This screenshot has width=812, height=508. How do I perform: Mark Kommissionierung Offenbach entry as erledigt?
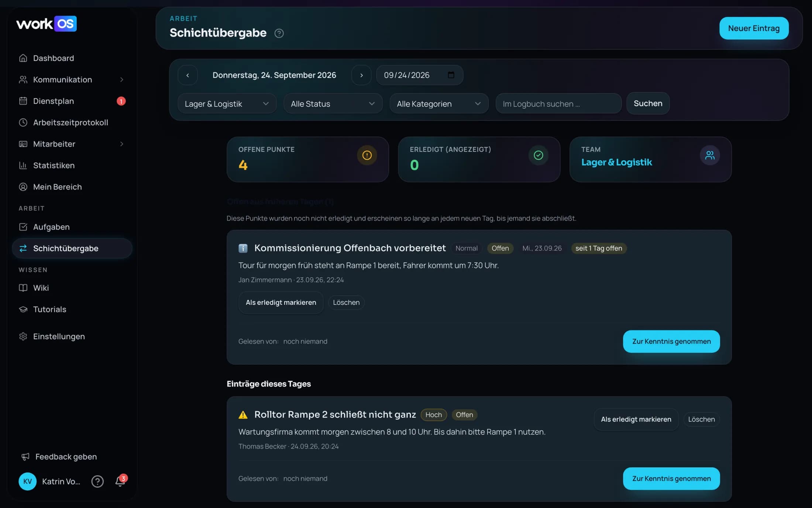point(281,303)
